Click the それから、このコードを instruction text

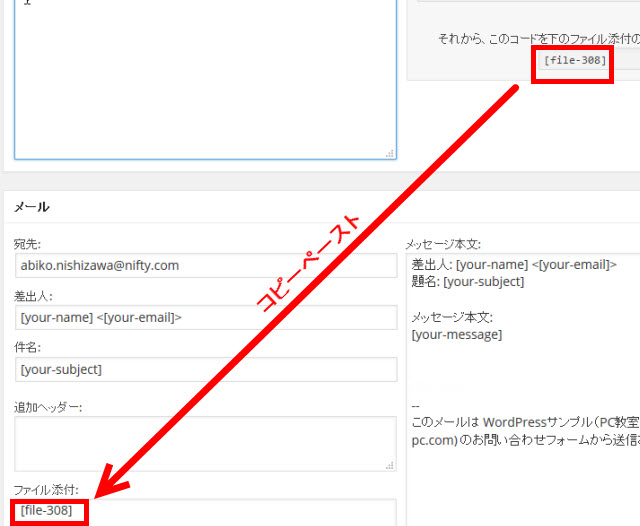[x=539, y=39]
